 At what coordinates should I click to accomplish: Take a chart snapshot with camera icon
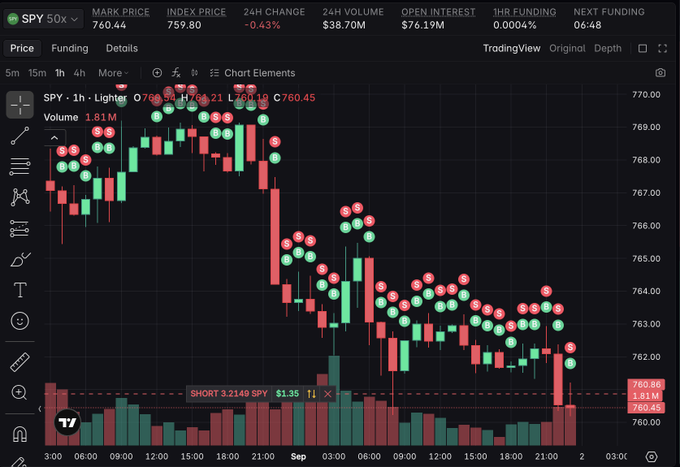pyautogui.click(x=660, y=73)
